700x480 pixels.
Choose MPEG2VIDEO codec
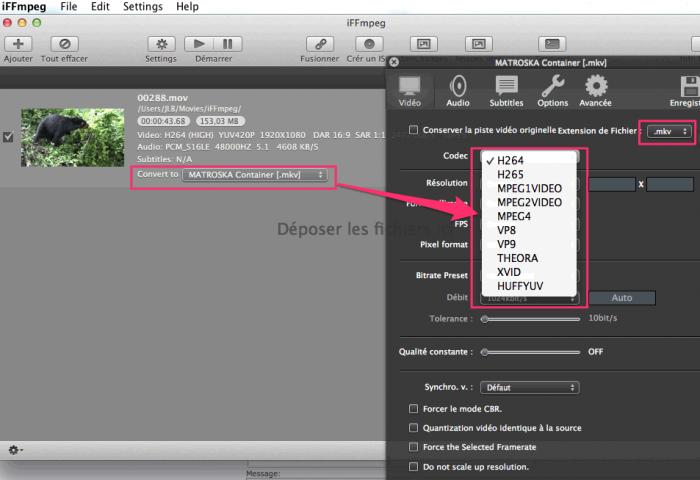coord(529,202)
